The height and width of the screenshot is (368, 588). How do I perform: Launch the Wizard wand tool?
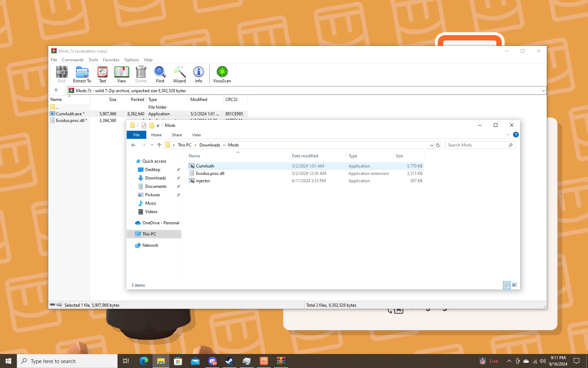click(180, 74)
